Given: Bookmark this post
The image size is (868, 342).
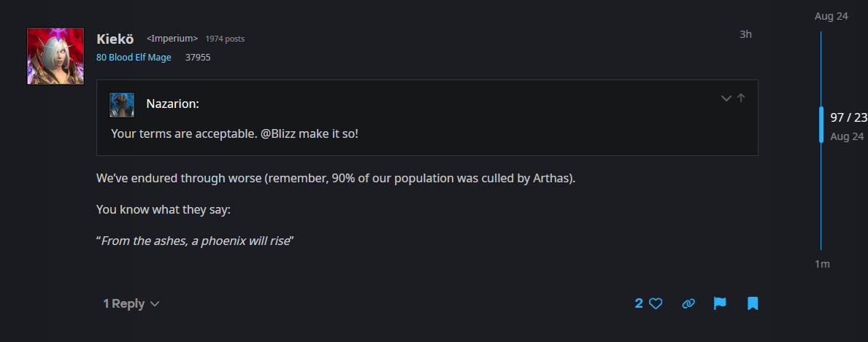Looking at the screenshot, I should 753,303.
